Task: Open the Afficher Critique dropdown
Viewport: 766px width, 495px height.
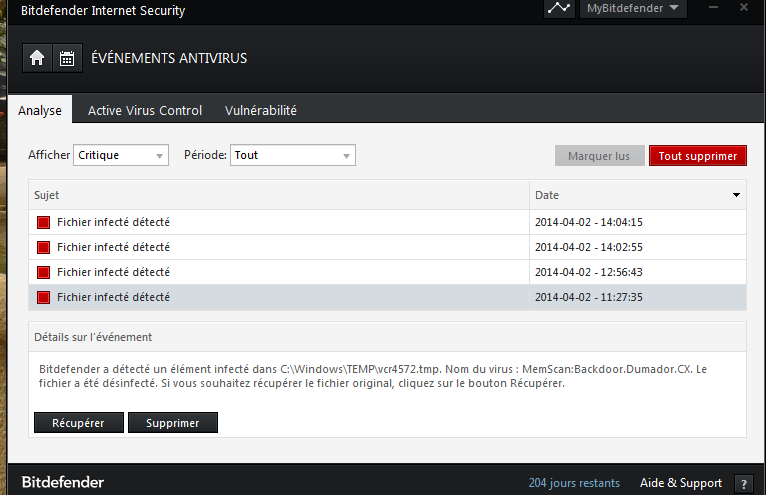Action: (121, 155)
